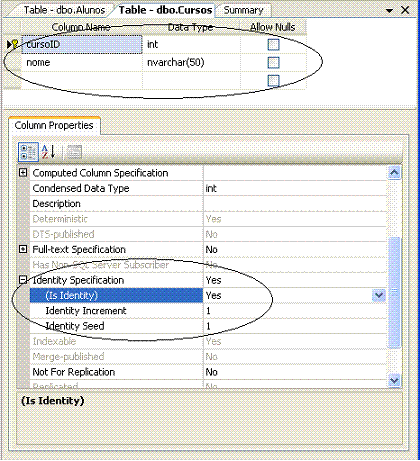Collapse Identity Specification
Viewport: 420px width, 461px height.
point(23,280)
